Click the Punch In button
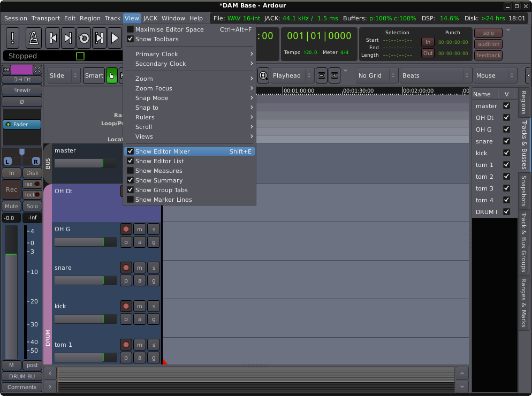Viewport: 532px width, 396px height. tap(428, 42)
